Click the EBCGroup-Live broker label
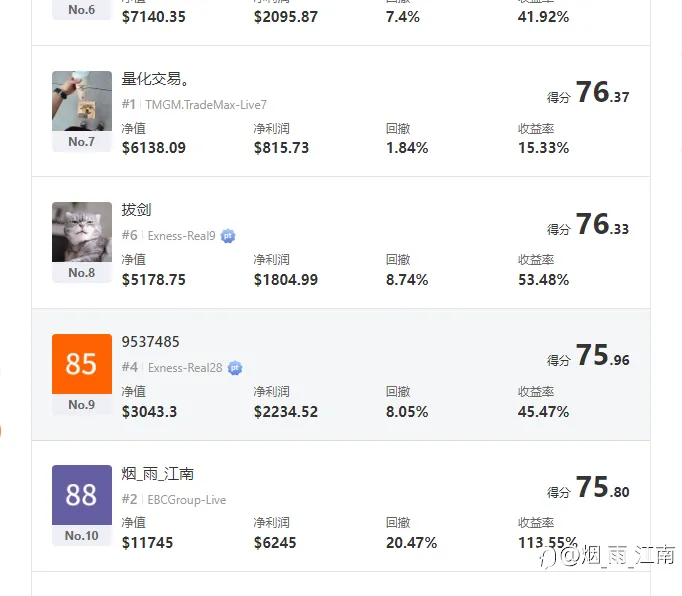This screenshot has width=682, height=596. coord(186,500)
